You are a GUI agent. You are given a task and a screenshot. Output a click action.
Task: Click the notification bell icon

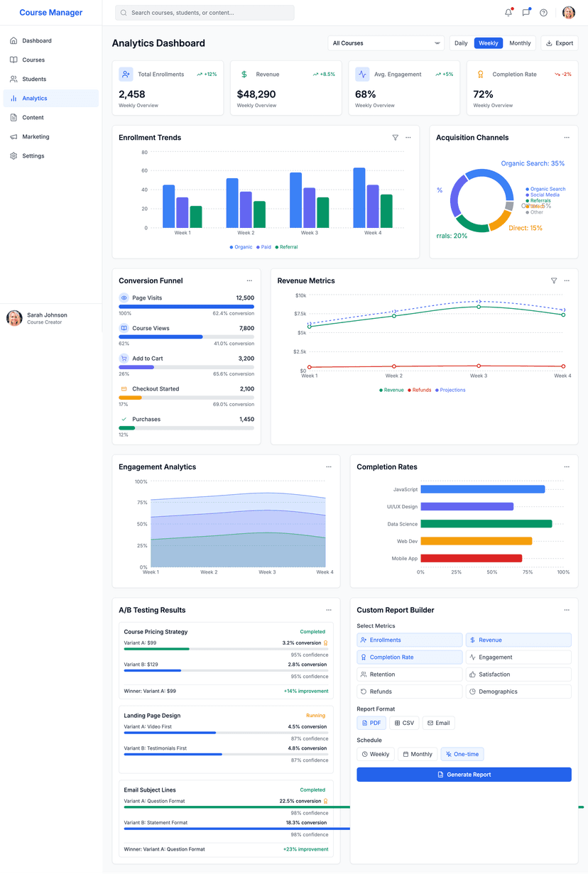(507, 12)
